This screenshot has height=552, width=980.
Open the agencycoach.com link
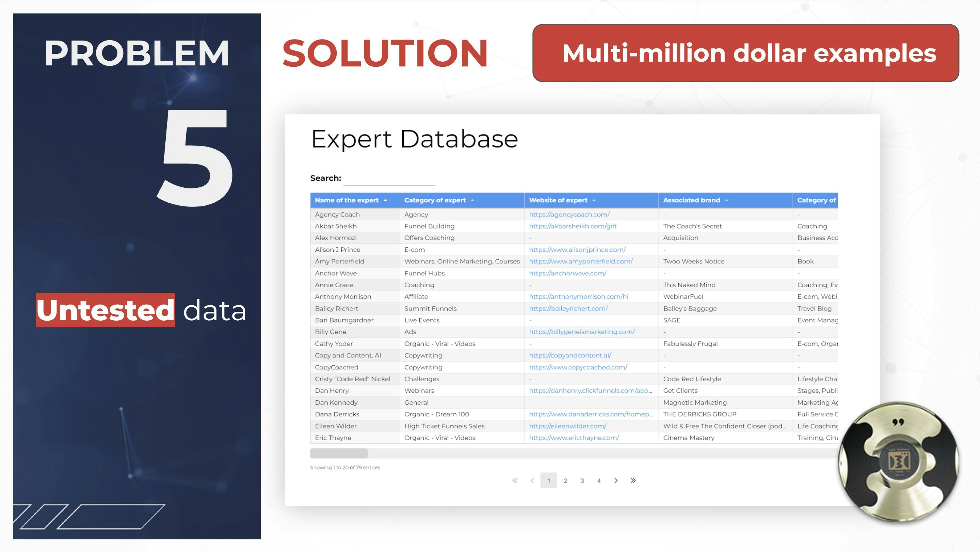click(569, 214)
